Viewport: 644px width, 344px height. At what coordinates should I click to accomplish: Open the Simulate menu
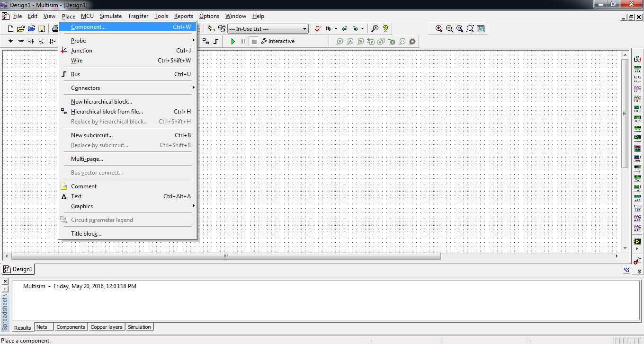(110, 16)
